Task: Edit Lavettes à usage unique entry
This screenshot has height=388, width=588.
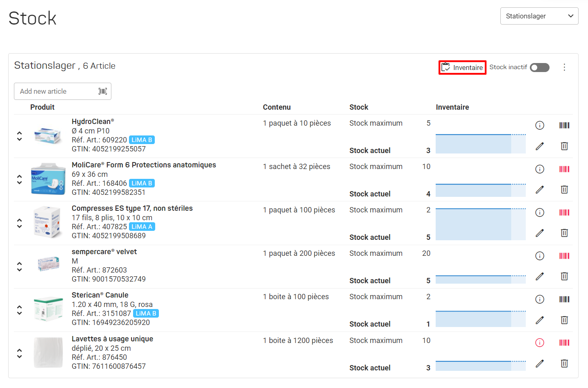Action: 540,363
